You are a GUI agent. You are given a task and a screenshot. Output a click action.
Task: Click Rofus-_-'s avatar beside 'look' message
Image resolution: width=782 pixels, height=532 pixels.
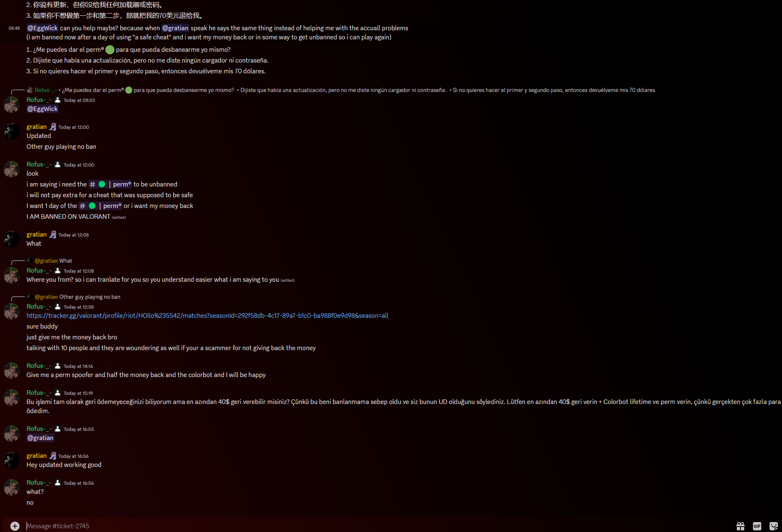click(12, 169)
